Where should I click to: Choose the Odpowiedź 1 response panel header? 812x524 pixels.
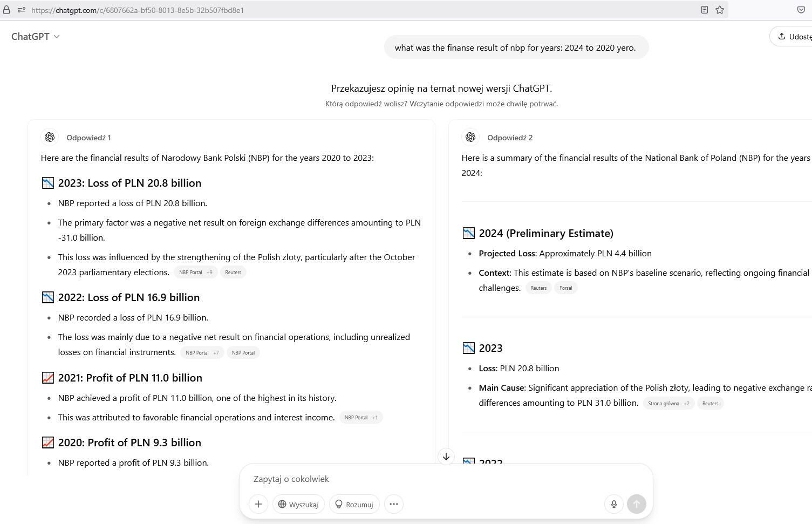click(88, 138)
